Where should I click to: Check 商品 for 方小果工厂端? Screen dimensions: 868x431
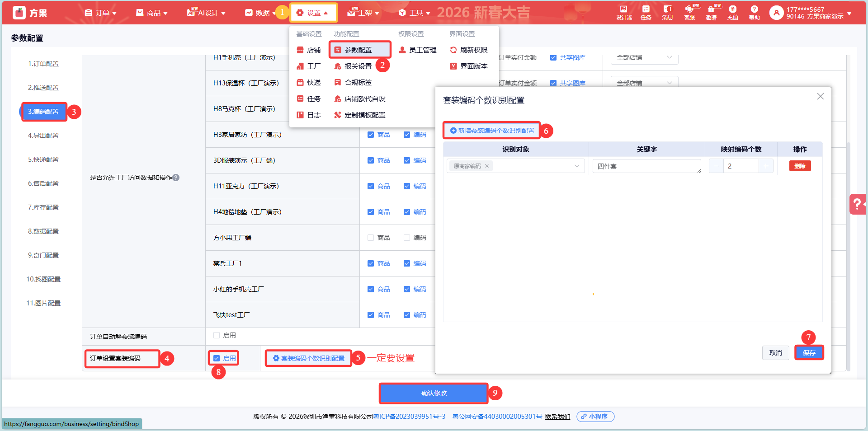[371, 238]
